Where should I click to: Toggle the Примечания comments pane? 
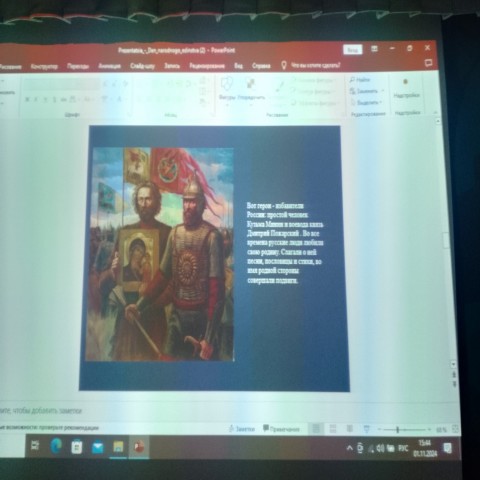[x=281, y=429]
